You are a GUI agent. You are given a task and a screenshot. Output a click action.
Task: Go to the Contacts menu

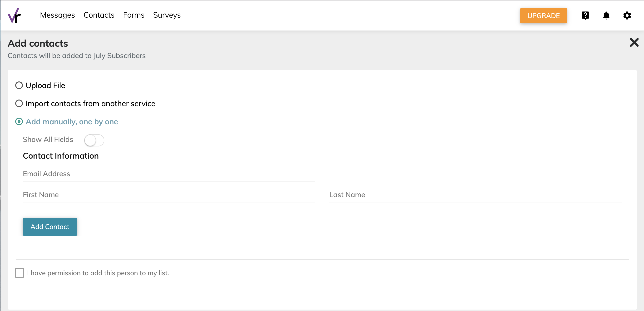tap(99, 15)
